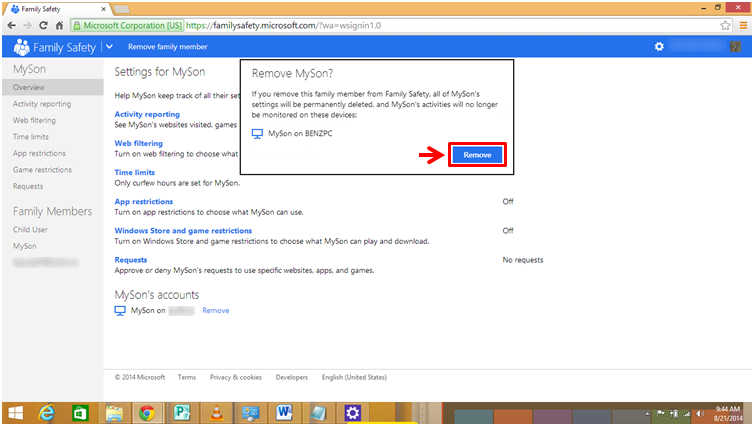
Task: Open App restrictions in the sidebar
Action: pos(39,153)
